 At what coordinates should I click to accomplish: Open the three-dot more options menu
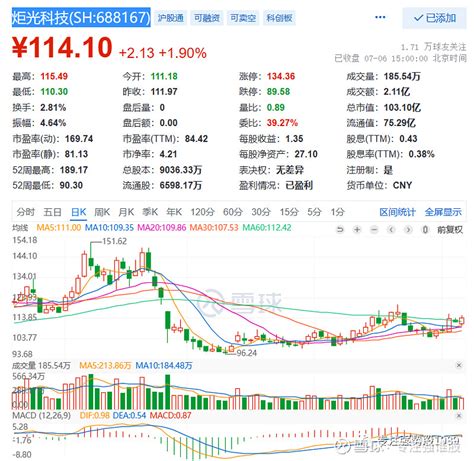pos(380,17)
